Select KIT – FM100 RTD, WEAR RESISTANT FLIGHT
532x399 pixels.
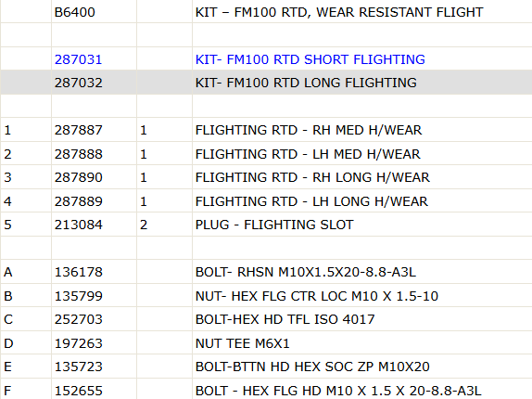[339, 12]
